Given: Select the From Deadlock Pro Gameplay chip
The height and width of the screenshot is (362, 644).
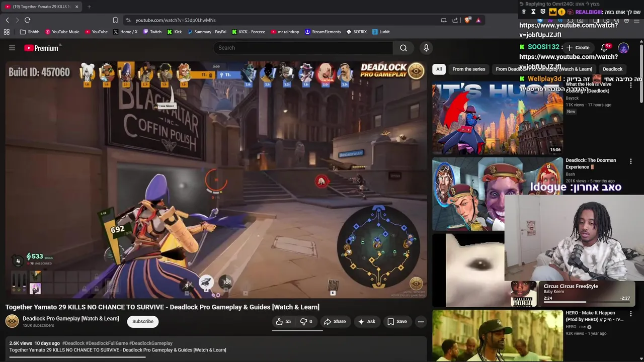Looking at the screenshot, I should 544,69.
